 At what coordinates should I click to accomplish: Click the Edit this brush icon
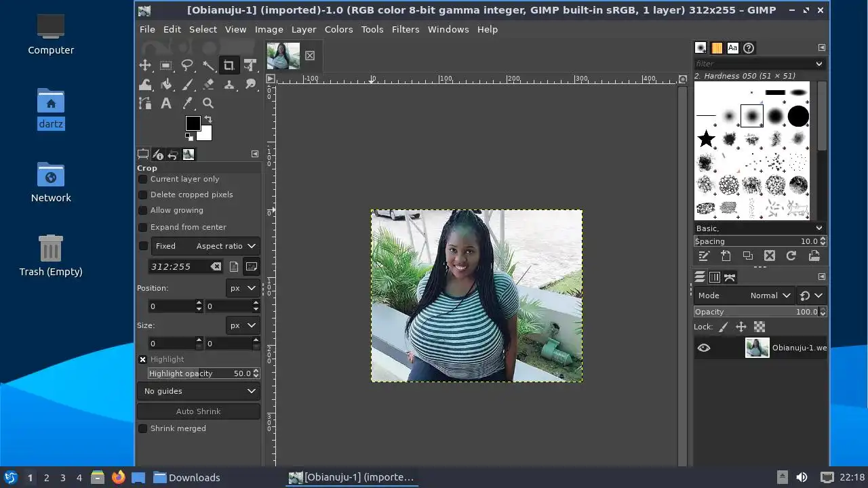click(x=705, y=256)
